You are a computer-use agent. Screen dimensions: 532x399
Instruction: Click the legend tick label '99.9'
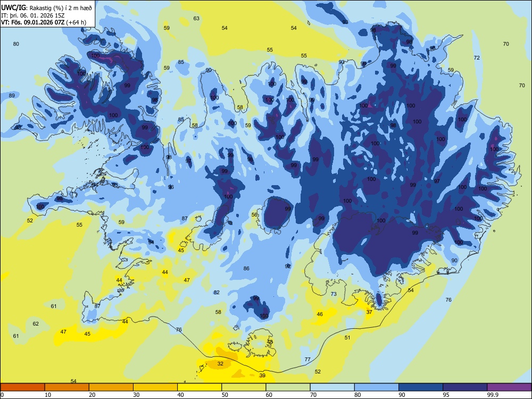(492, 395)
